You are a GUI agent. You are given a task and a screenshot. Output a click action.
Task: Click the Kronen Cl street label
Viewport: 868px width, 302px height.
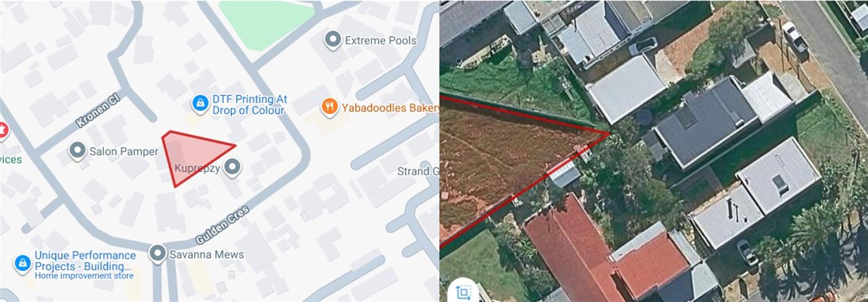coord(98,111)
